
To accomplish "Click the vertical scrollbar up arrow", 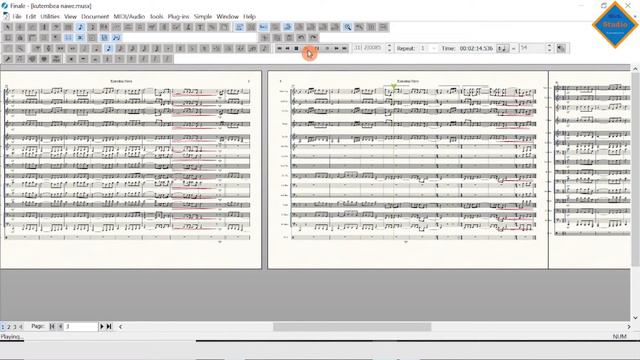I will click(635, 69).
